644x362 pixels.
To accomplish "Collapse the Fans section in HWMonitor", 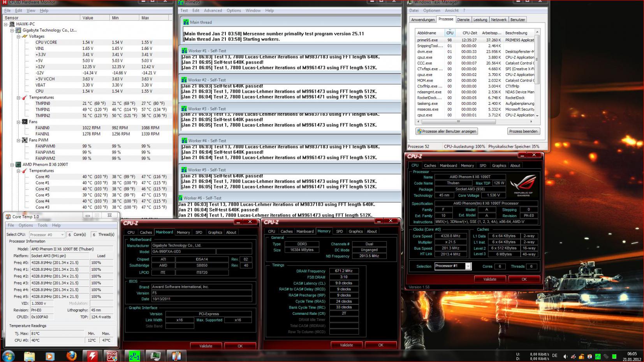I will [x=18, y=122].
